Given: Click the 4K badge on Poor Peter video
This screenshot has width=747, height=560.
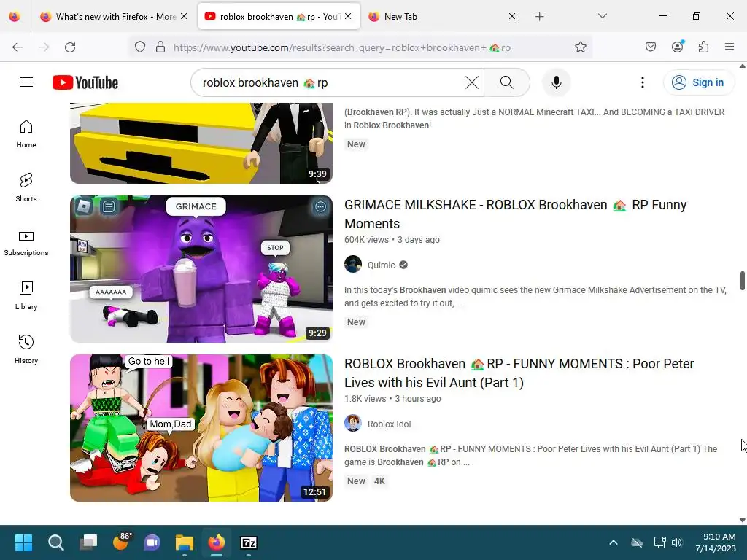Looking at the screenshot, I should [x=379, y=481].
